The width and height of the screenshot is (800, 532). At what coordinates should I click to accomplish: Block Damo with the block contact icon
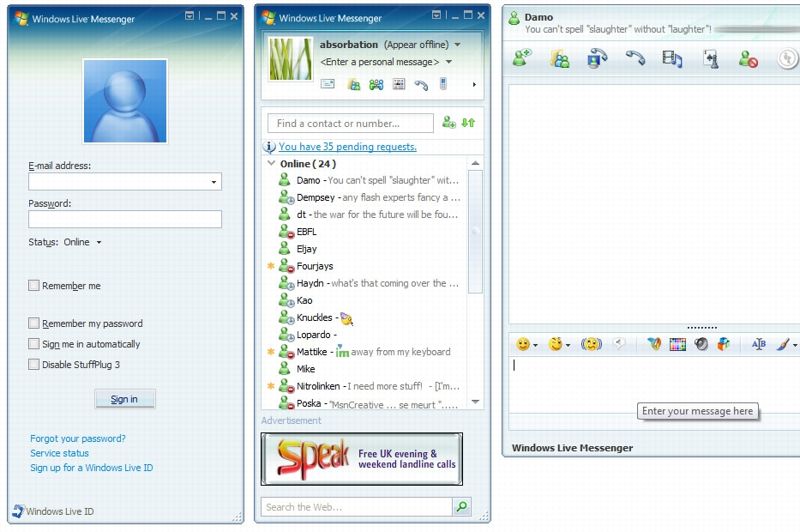748,59
